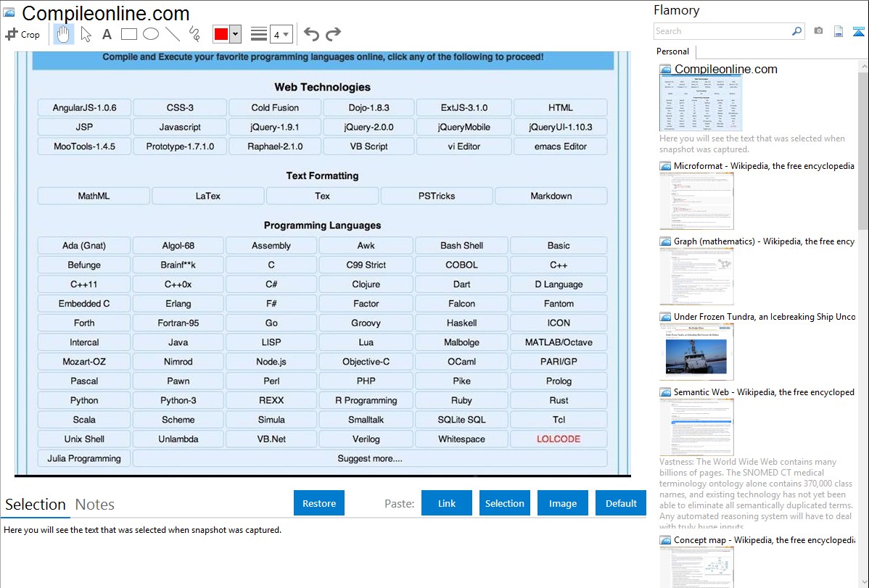Switch to the Selection tab
This screenshot has width=869, height=588.
point(36,505)
